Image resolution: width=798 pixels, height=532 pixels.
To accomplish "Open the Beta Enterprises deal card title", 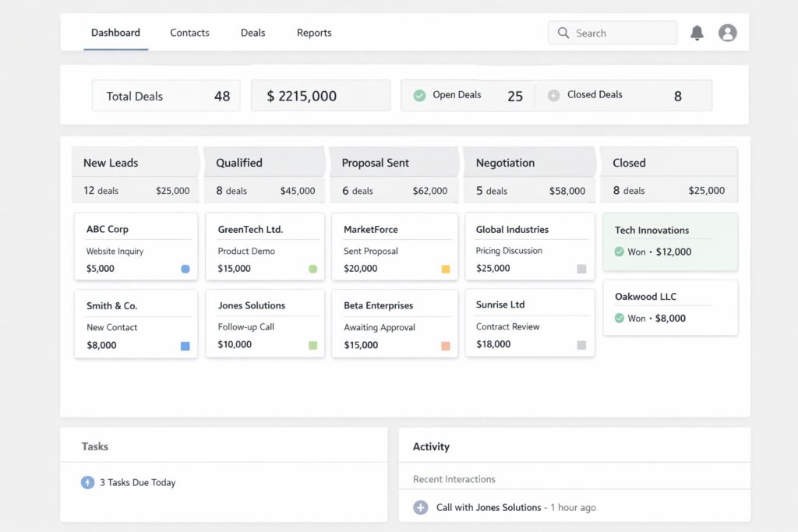I will click(x=378, y=305).
